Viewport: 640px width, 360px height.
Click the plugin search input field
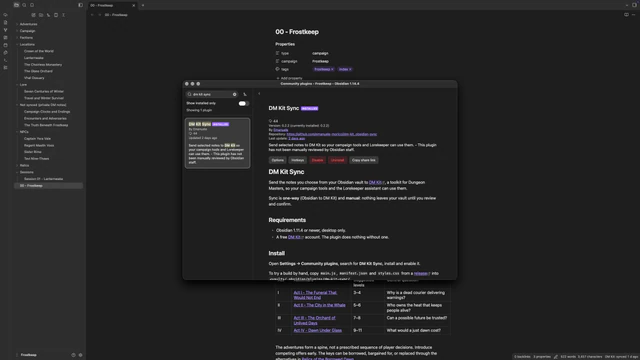pos(212,94)
